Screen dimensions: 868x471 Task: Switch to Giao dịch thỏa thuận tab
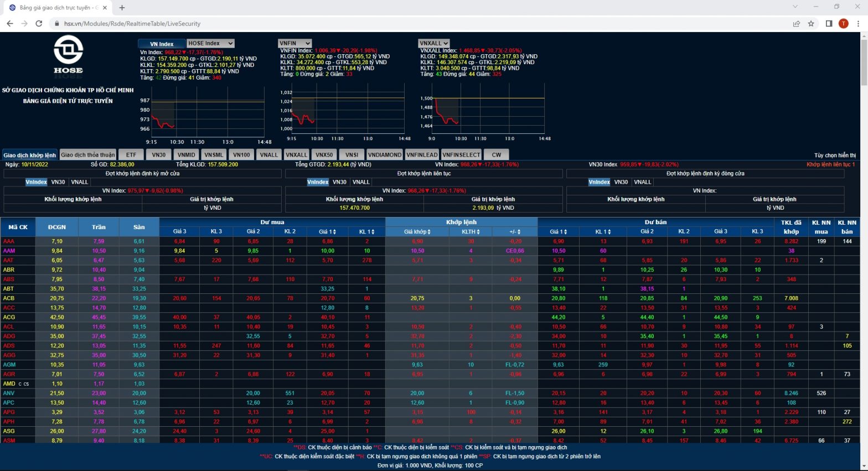pyautogui.click(x=88, y=155)
